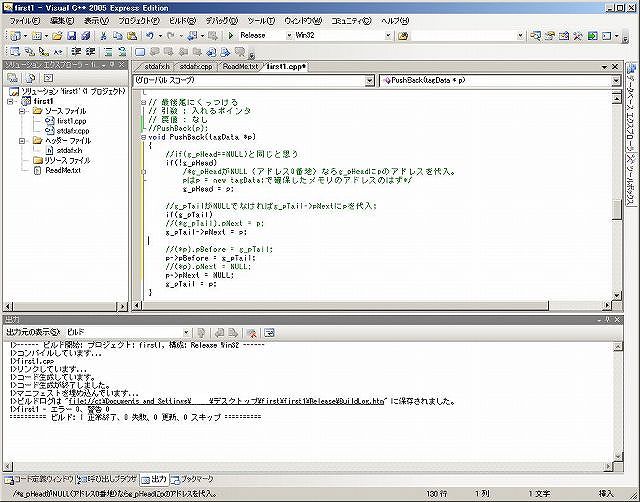Toggle a bookmark on current line
640x502 pixels.
[140, 52]
